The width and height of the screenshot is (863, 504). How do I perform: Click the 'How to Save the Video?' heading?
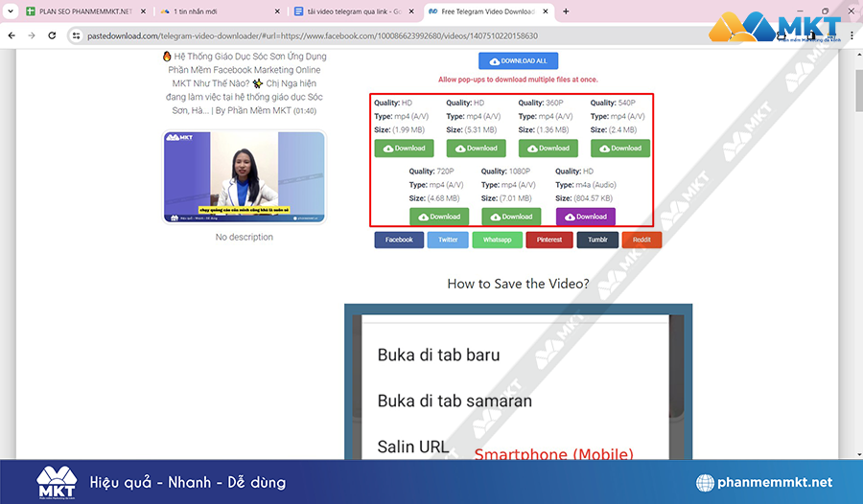point(518,284)
